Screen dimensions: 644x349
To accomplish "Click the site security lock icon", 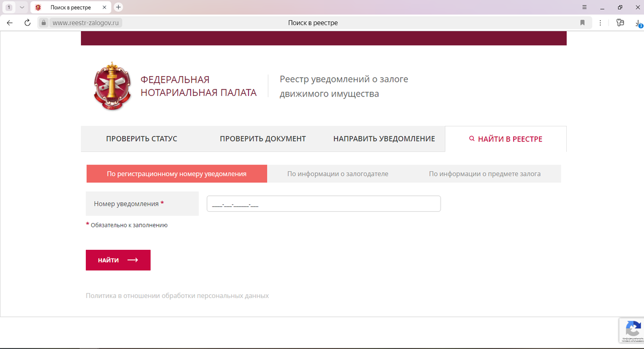I will point(43,23).
